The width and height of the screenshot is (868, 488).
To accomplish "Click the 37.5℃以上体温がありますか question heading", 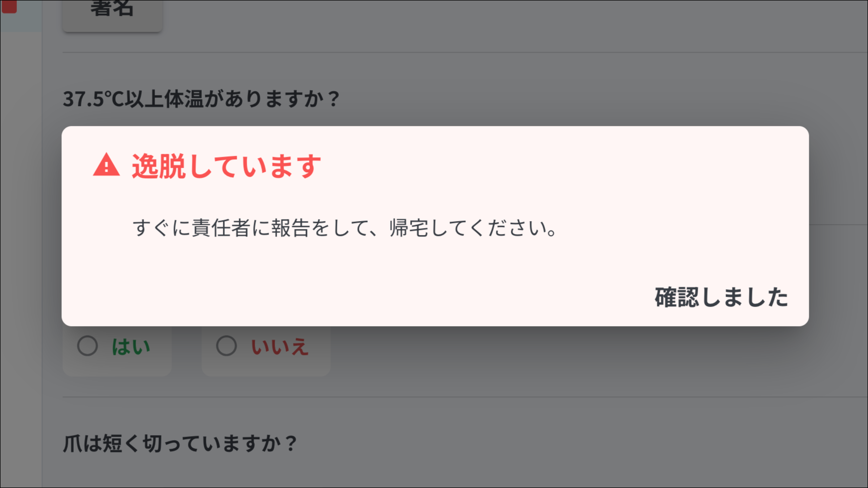I will coord(201,99).
